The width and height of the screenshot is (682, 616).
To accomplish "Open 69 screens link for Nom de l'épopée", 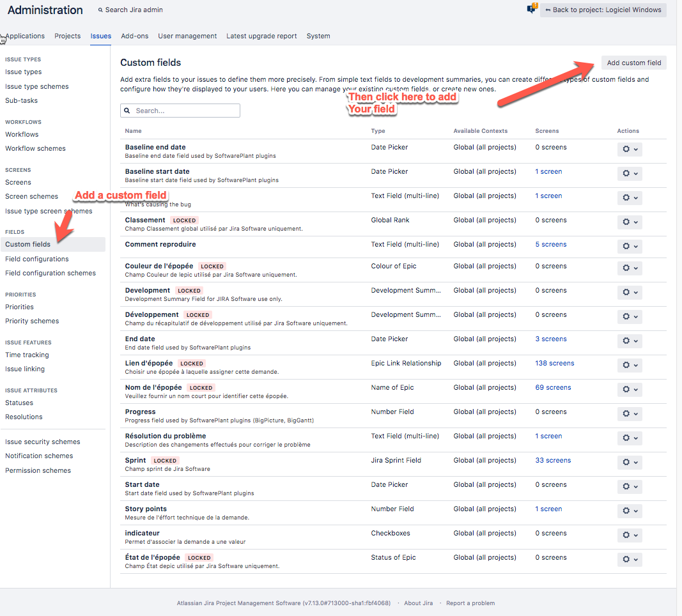I will coord(553,387).
